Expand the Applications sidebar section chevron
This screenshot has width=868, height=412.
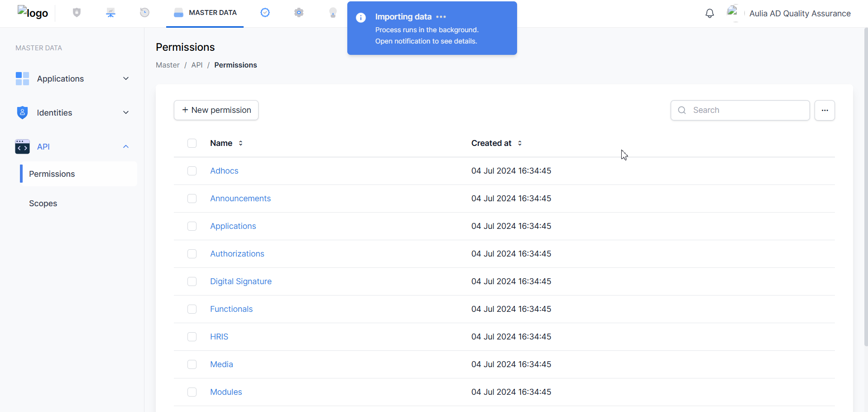coord(126,78)
